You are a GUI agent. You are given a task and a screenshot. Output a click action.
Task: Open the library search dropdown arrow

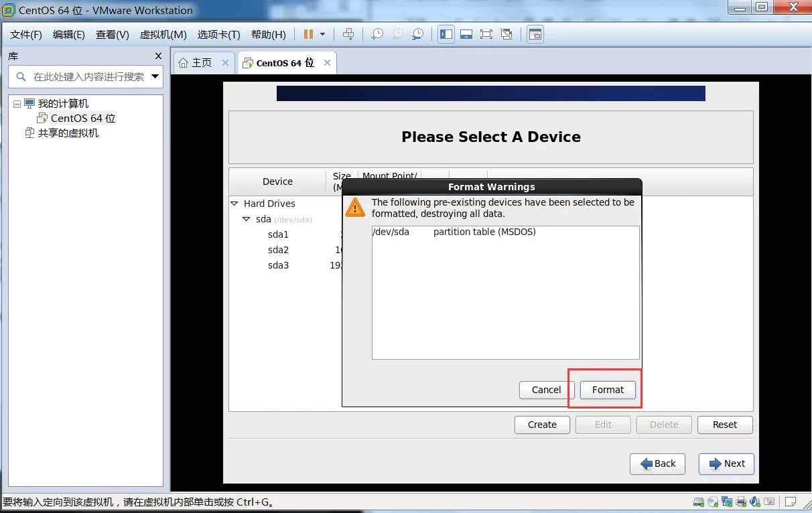click(155, 76)
